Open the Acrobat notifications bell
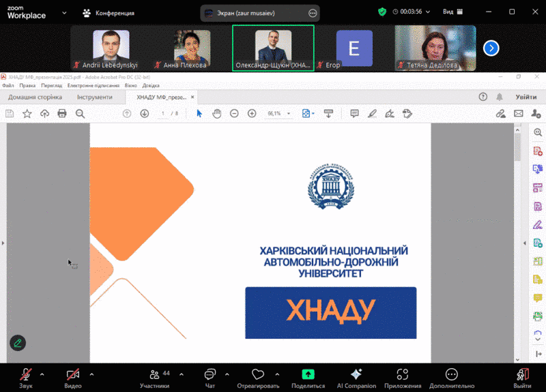546x392 pixels. coord(500,97)
